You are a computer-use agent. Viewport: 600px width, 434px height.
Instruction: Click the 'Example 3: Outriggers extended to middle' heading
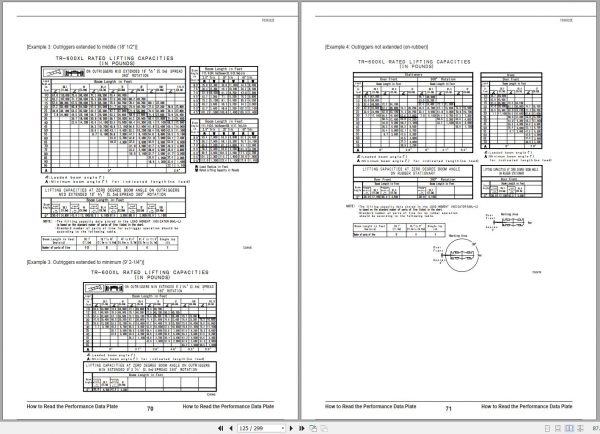coord(82,47)
